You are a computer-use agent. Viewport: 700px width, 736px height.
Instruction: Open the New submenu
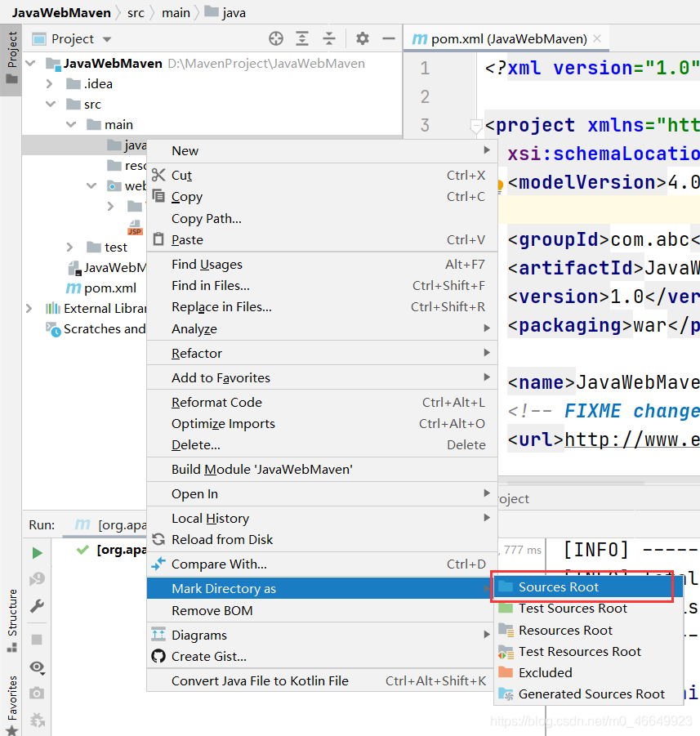pyautogui.click(x=322, y=151)
